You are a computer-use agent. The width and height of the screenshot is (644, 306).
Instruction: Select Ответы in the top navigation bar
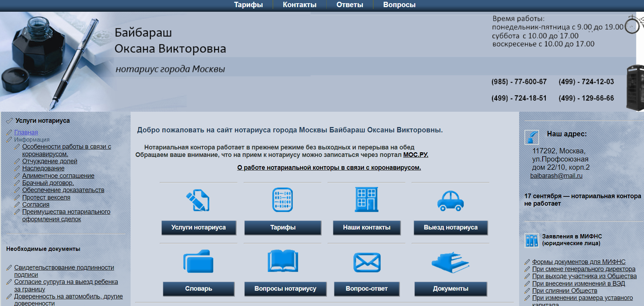[x=350, y=5]
